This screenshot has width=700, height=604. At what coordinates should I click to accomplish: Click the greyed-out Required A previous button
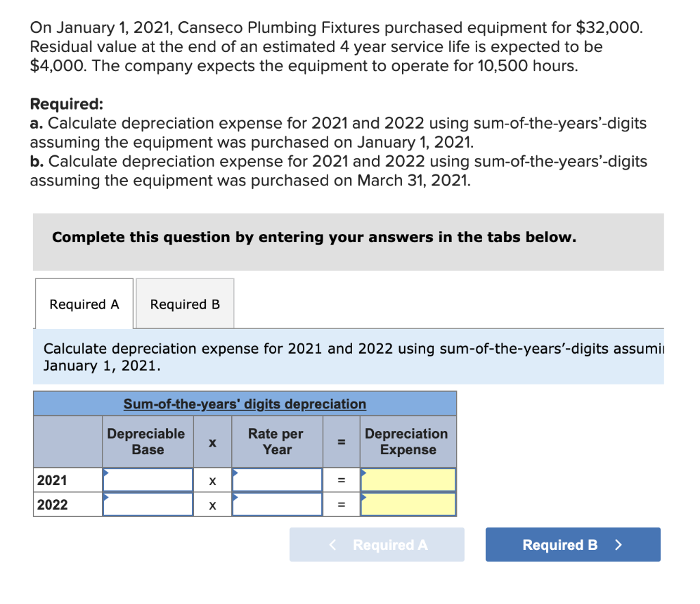click(377, 544)
